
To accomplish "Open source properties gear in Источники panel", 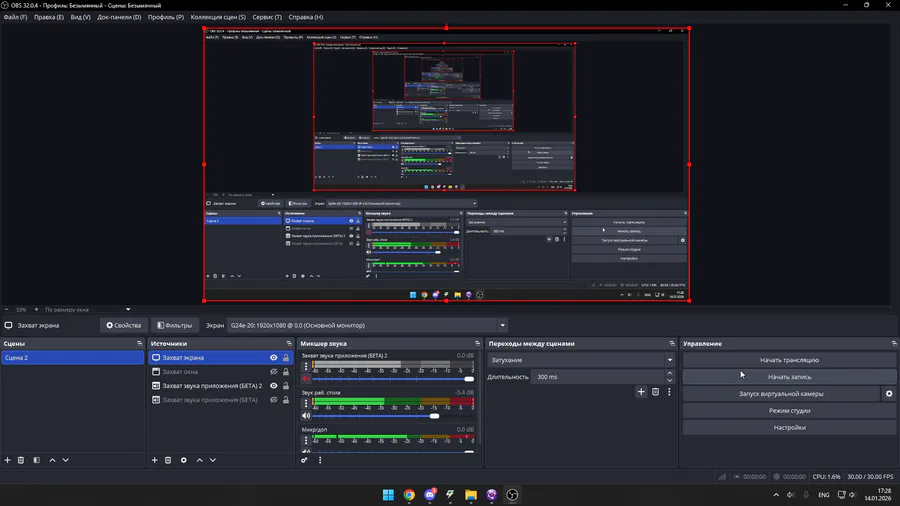I will point(184,460).
